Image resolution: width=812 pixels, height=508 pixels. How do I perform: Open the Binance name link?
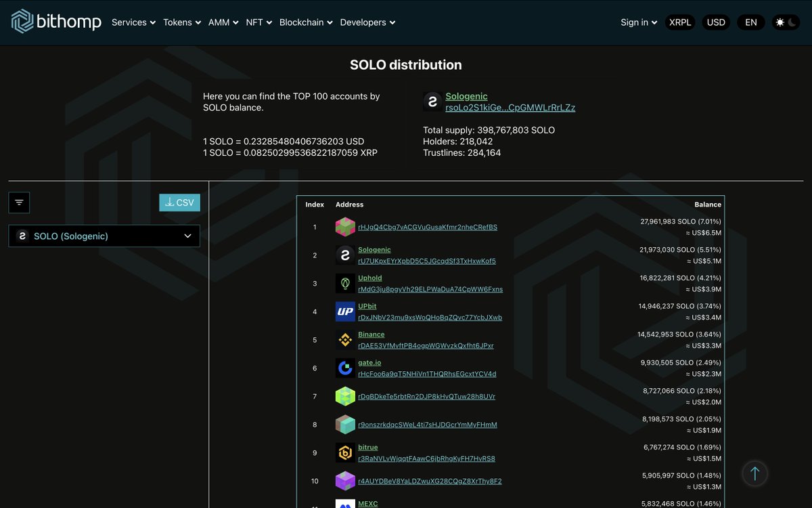tap(371, 335)
